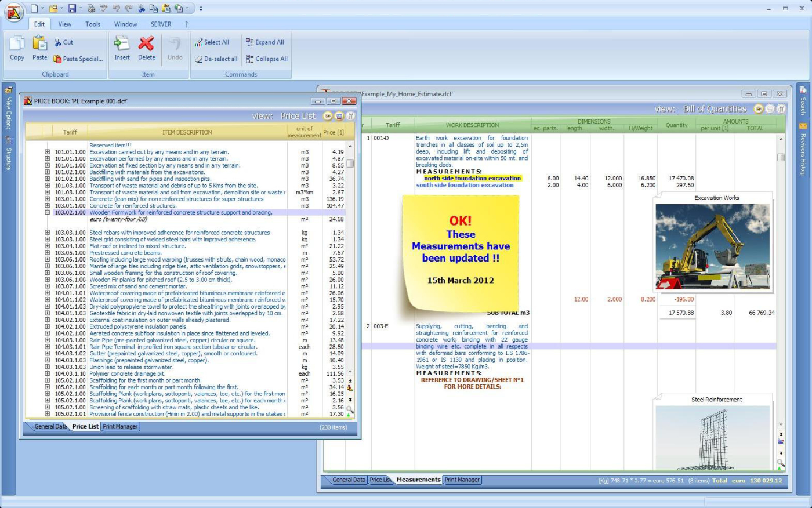Open the View ribbon tab
Image resolution: width=812 pixels, height=508 pixels.
[65, 24]
